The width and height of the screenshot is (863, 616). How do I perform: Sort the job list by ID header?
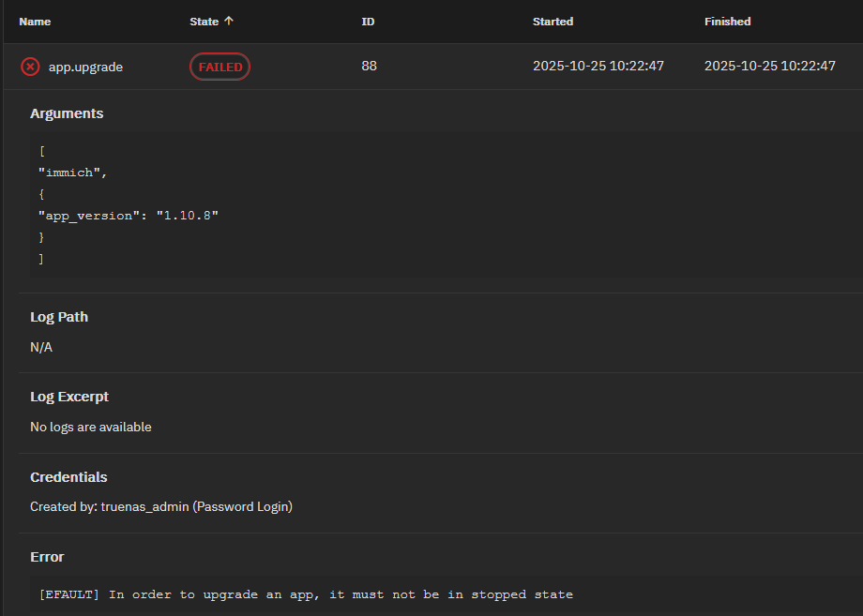pyautogui.click(x=368, y=22)
